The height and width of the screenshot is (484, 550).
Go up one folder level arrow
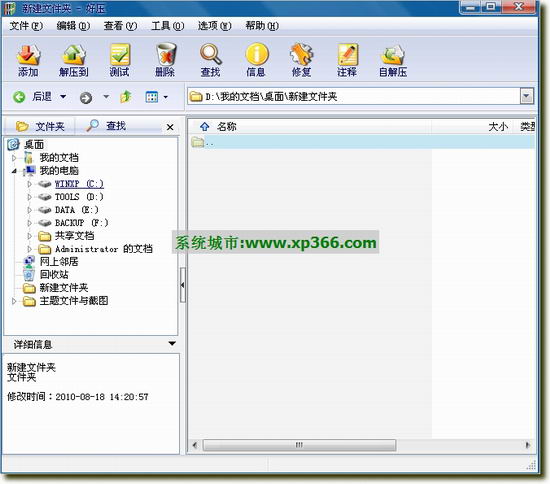point(126,96)
